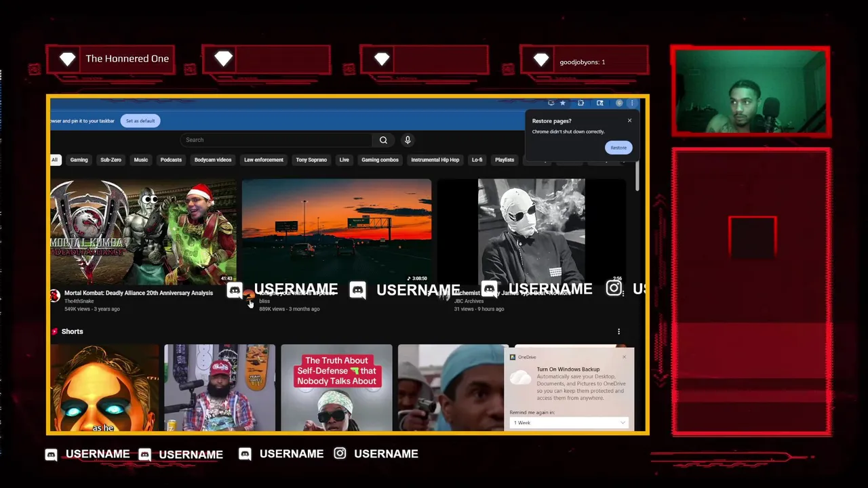This screenshot has height=488, width=868.
Task: Open The Truth About Self-Defense Short
Action: [336, 388]
